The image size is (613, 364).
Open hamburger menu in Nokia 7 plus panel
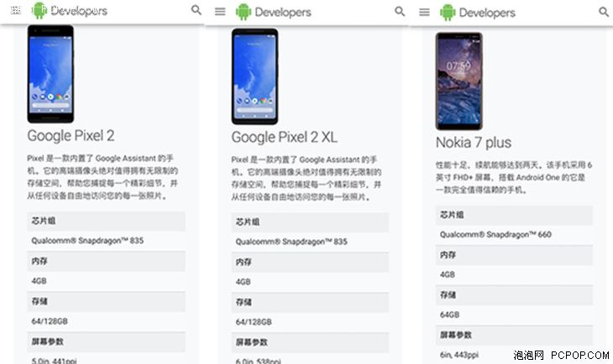click(424, 13)
